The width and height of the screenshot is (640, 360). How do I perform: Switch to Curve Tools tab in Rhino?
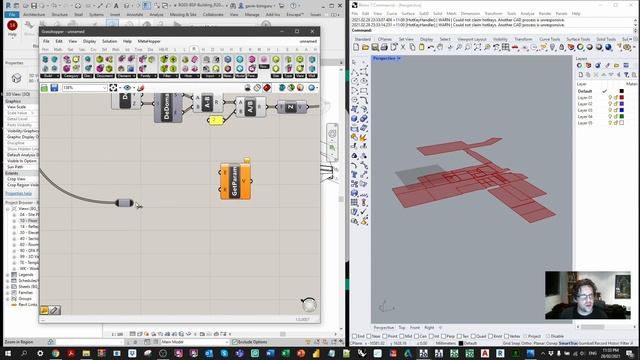pyautogui.click(x=550, y=39)
